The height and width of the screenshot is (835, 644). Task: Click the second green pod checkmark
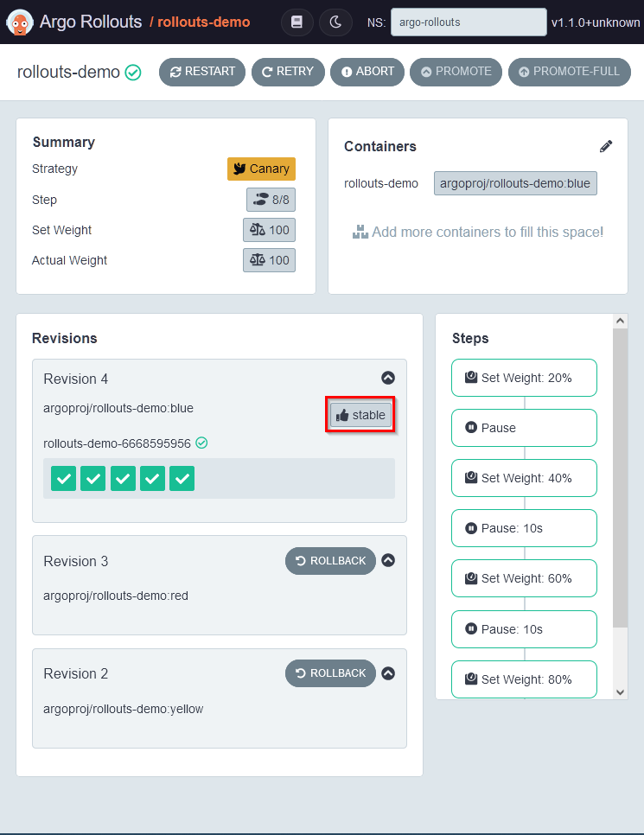92,478
